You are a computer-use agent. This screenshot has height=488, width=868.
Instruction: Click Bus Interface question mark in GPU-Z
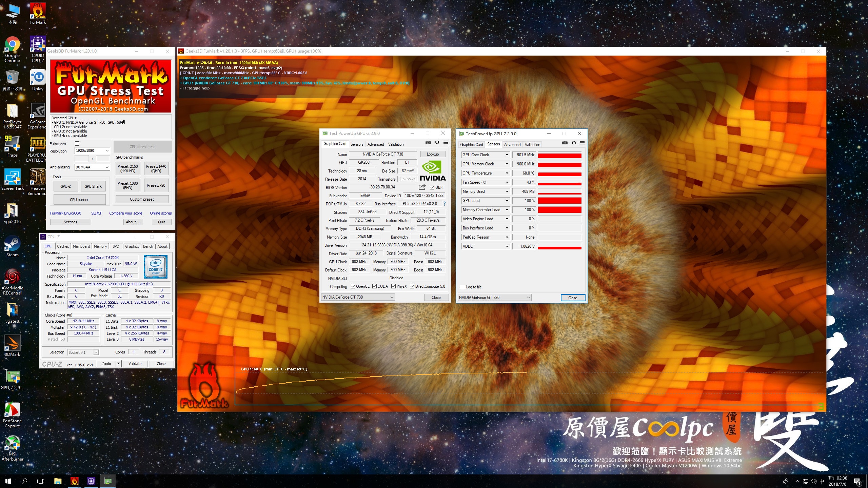click(444, 204)
